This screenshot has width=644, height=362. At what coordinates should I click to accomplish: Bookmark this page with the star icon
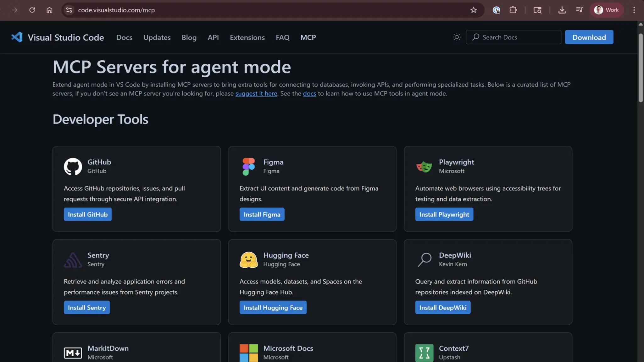(x=473, y=10)
